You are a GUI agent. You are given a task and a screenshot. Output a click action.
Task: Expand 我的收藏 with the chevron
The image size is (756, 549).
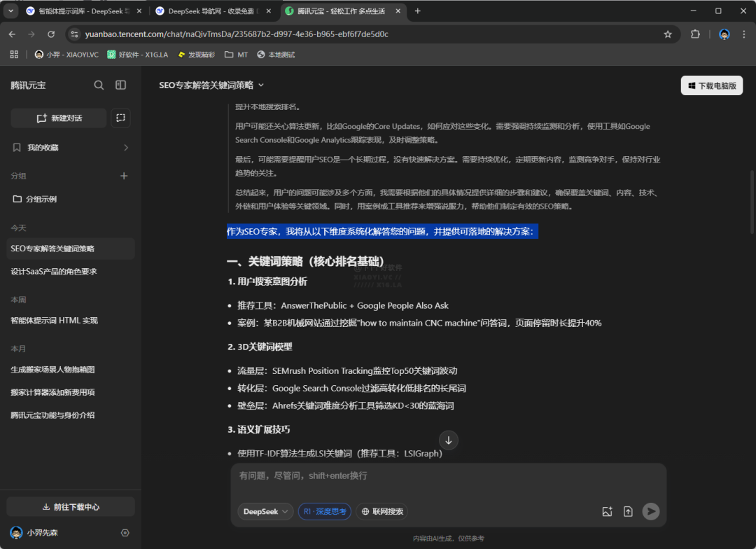tap(126, 148)
